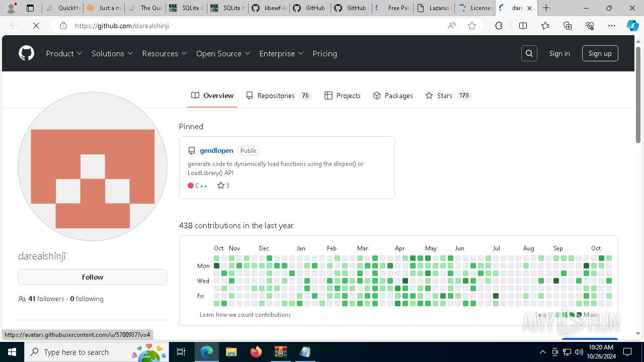Open volume control in system tray
Screen dimensions: 644x362
[x=579, y=352]
